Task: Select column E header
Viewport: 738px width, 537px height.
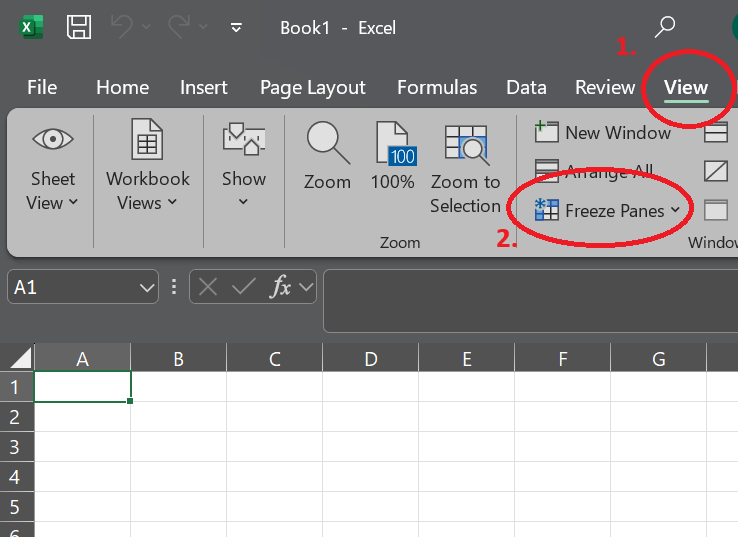Action: click(x=466, y=358)
